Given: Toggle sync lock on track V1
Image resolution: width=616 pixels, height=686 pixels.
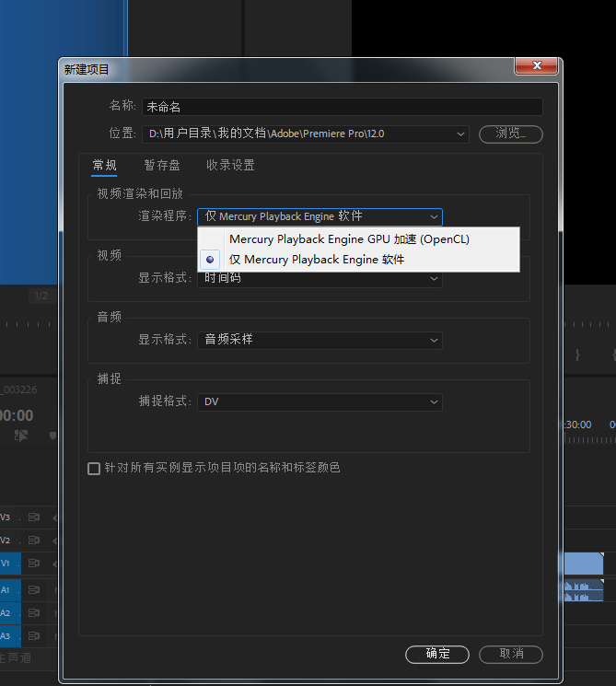Looking at the screenshot, I should [x=34, y=564].
